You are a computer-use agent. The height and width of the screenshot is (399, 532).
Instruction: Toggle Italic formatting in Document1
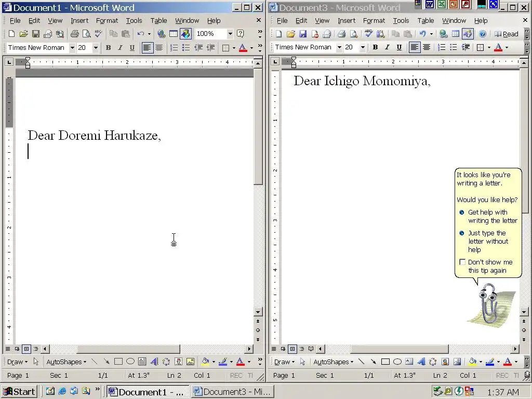coord(120,48)
